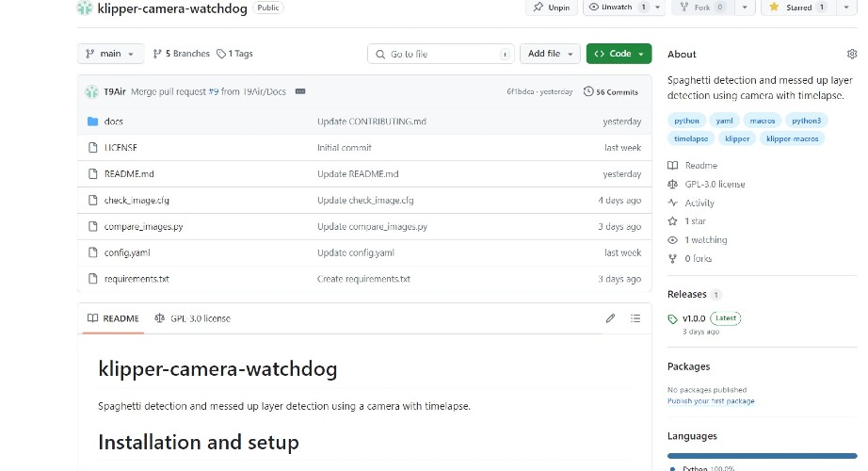Viewport: 868px width, 471px height.
Task: Click the T9Air avatar in commit row
Action: [91, 92]
